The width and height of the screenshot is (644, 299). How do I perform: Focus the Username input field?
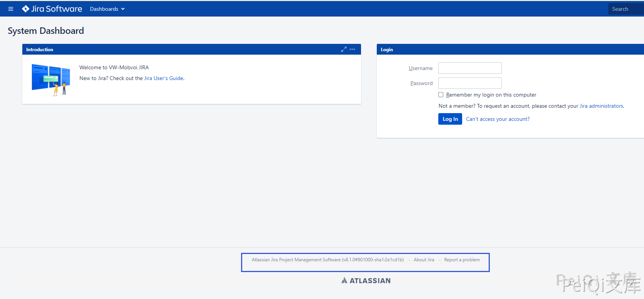click(470, 68)
